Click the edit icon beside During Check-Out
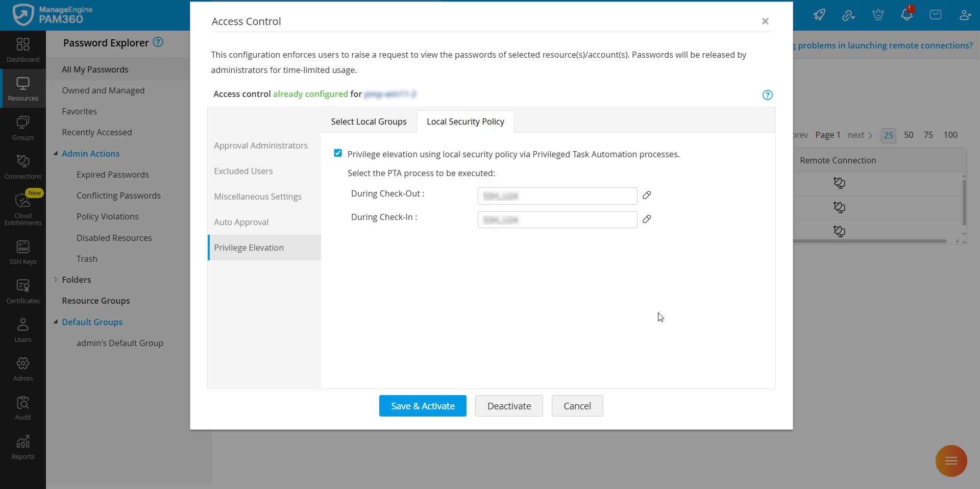The image size is (980, 489). pos(647,195)
